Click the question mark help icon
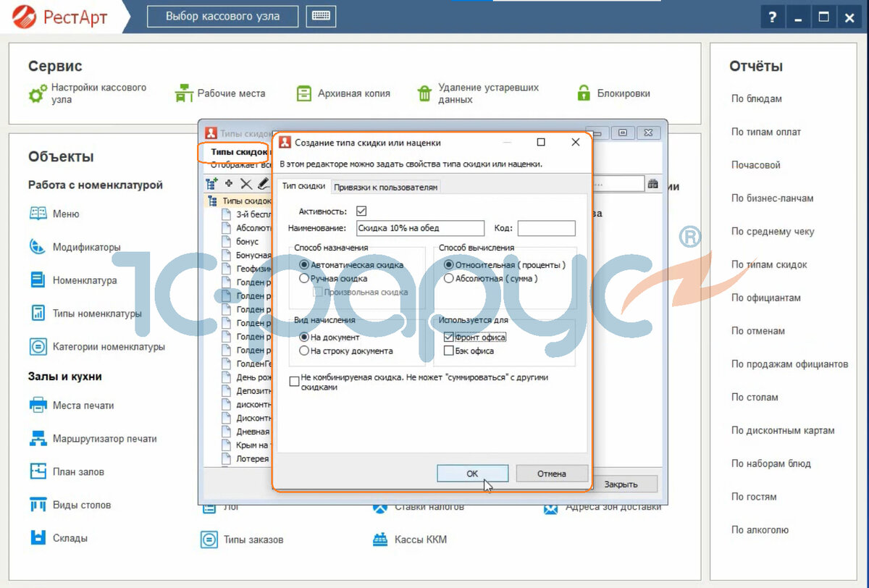This screenshot has width=869, height=588. tap(773, 17)
